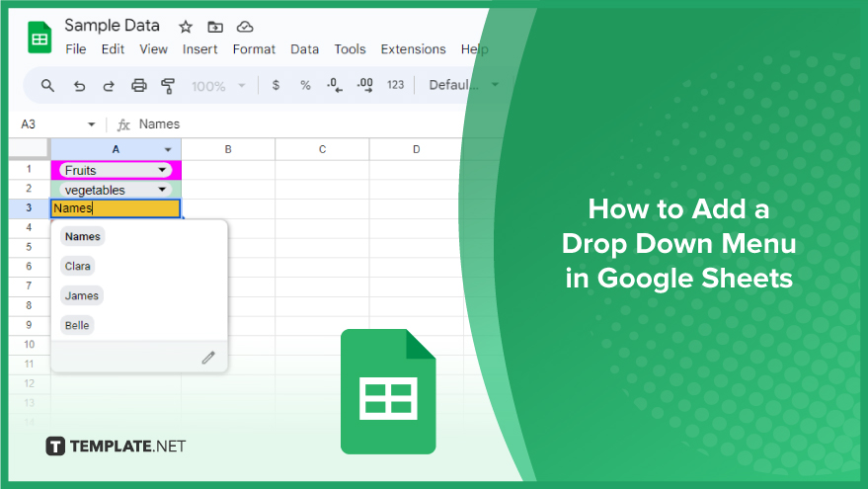Image resolution: width=868 pixels, height=489 pixels.
Task: Select row 5 header
Action: click(x=29, y=247)
